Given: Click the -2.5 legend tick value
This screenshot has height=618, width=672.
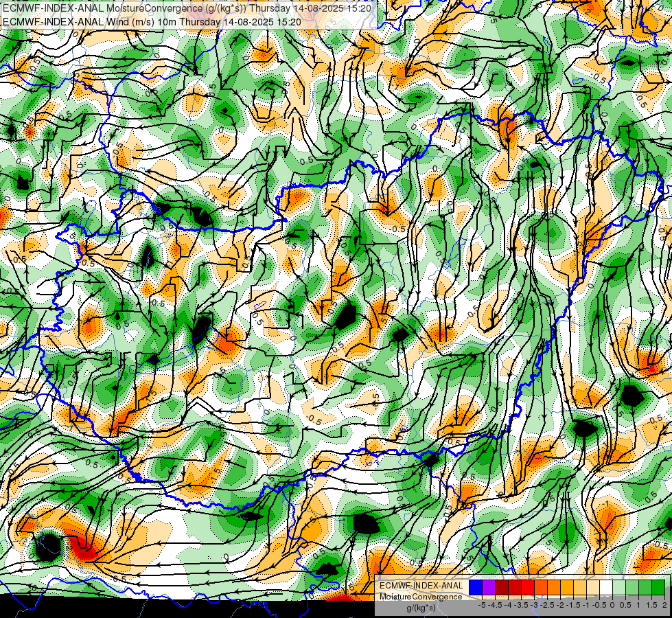Looking at the screenshot, I should 548,605.
